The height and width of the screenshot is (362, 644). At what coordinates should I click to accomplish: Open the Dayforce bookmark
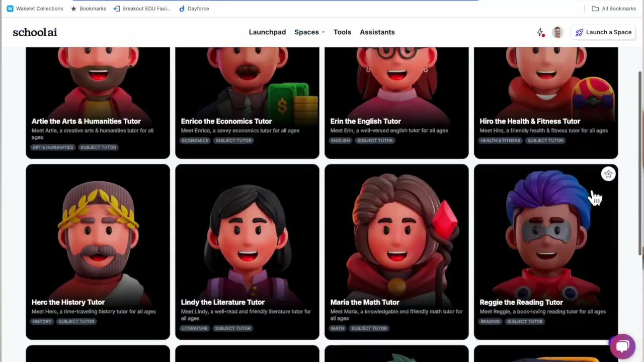194,9
